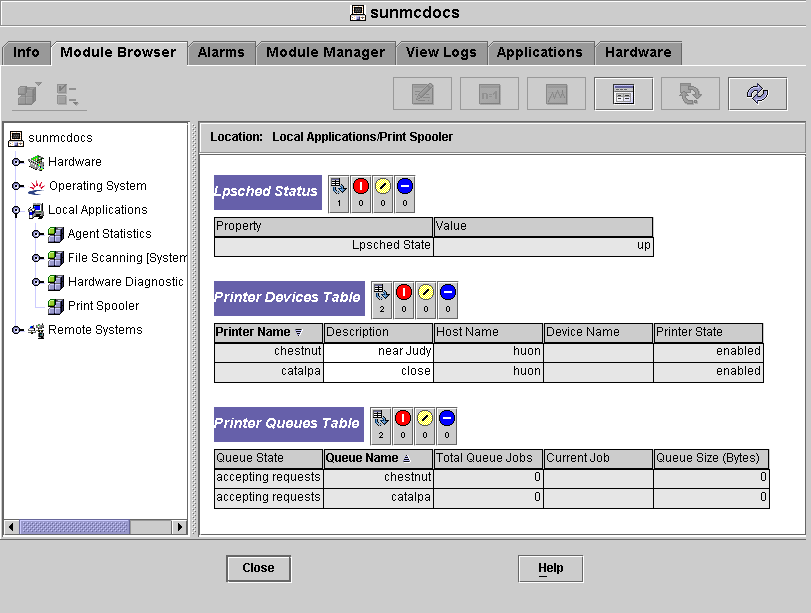Viewport: 811px width, 613px height.
Task: Click the graph chart toolbar button
Action: [557, 94]
